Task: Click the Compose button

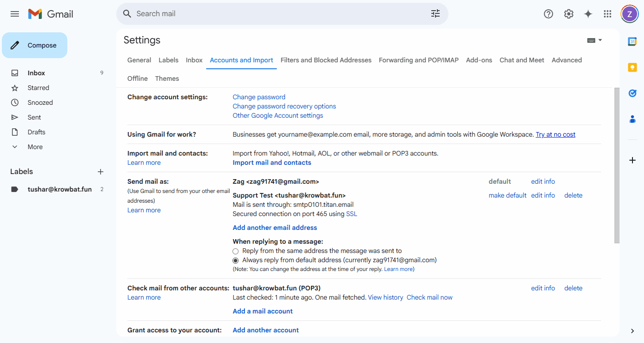Action: click(x=35, y=45)
